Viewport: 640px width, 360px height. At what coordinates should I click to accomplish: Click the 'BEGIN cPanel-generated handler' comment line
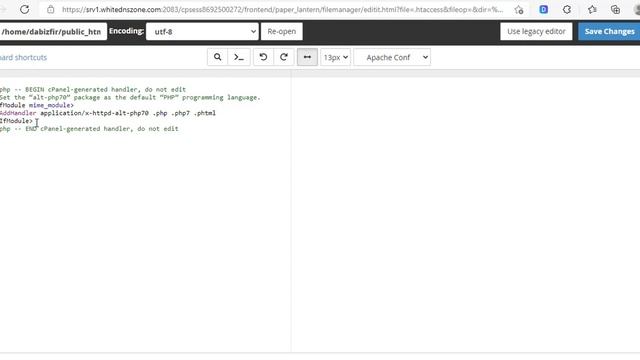click(93, 89)
